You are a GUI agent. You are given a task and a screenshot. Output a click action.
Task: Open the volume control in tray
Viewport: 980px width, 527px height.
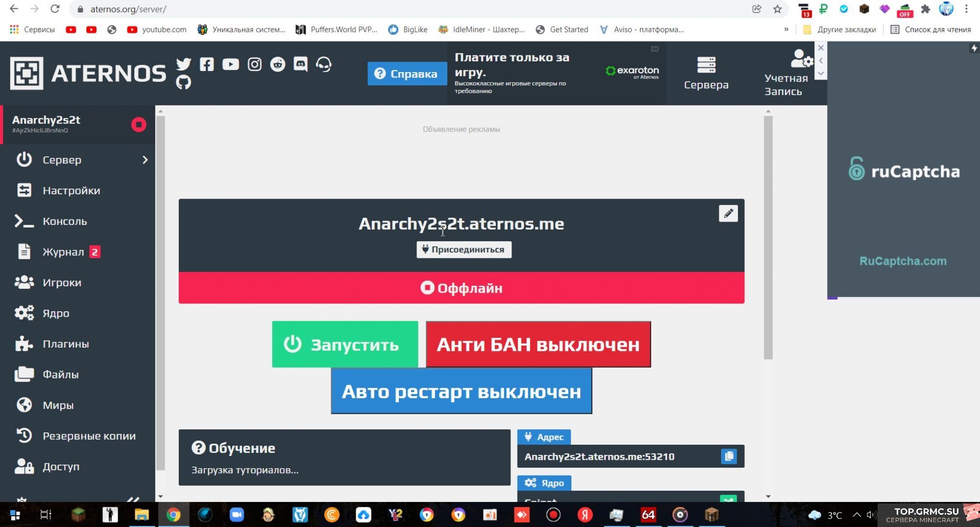[x=871, y=515]
